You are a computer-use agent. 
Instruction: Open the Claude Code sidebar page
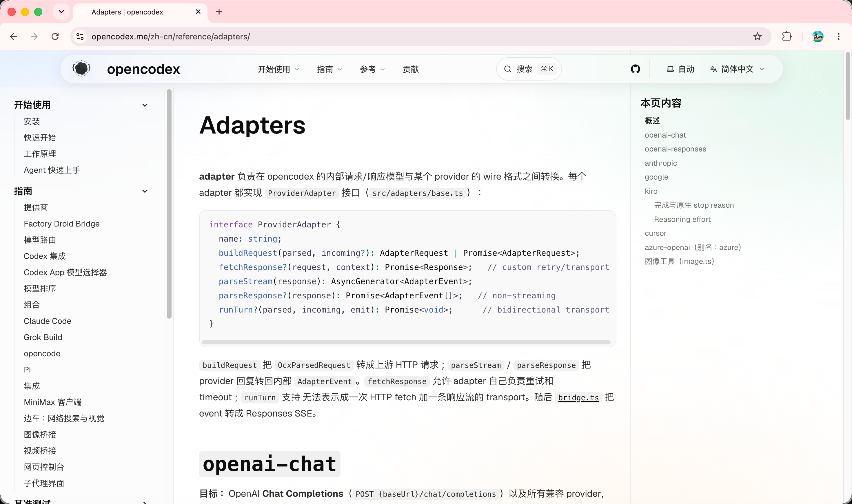click(x=48, y=321)
